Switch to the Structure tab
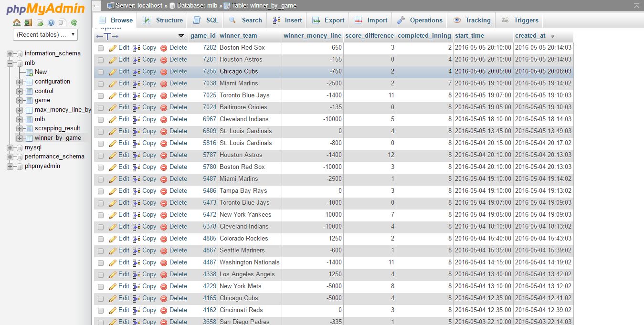Screen dimensions: 644x325 163,20
